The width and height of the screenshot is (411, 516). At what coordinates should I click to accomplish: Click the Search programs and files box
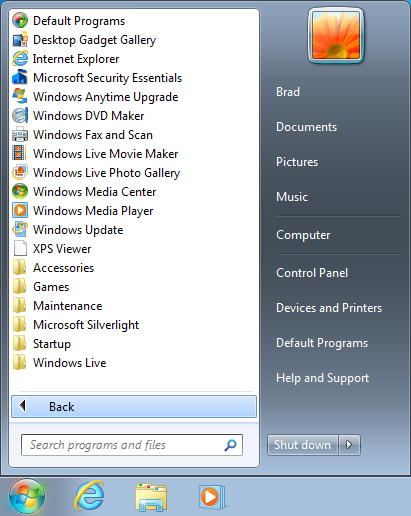pyautogui.click(x=132, y=445)
